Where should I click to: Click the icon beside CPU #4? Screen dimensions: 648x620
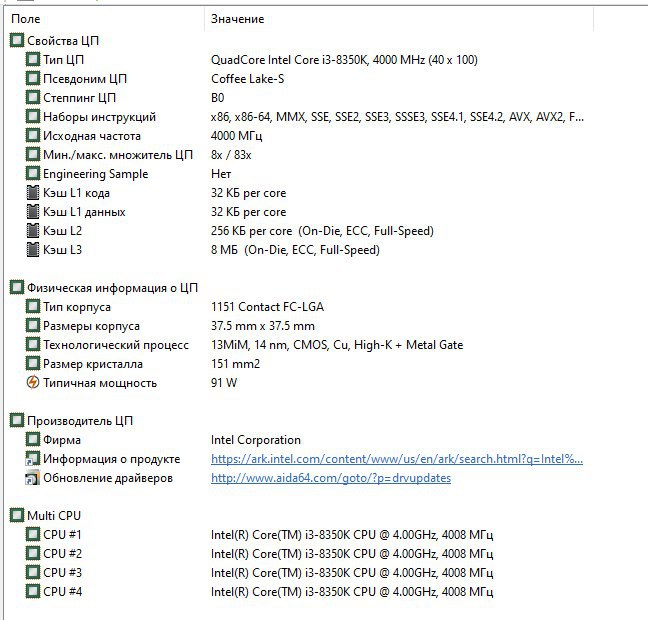coord(33,591)
